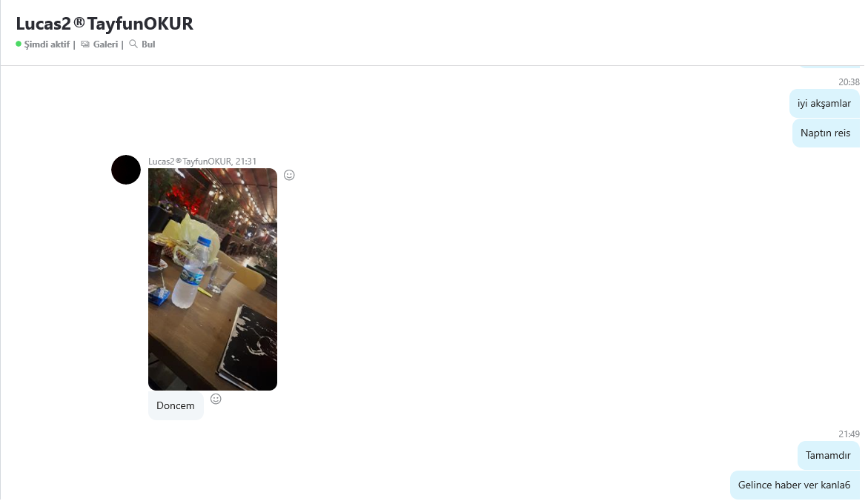
Task: Open the black round sender avatar
Action: tap(126, 170)
